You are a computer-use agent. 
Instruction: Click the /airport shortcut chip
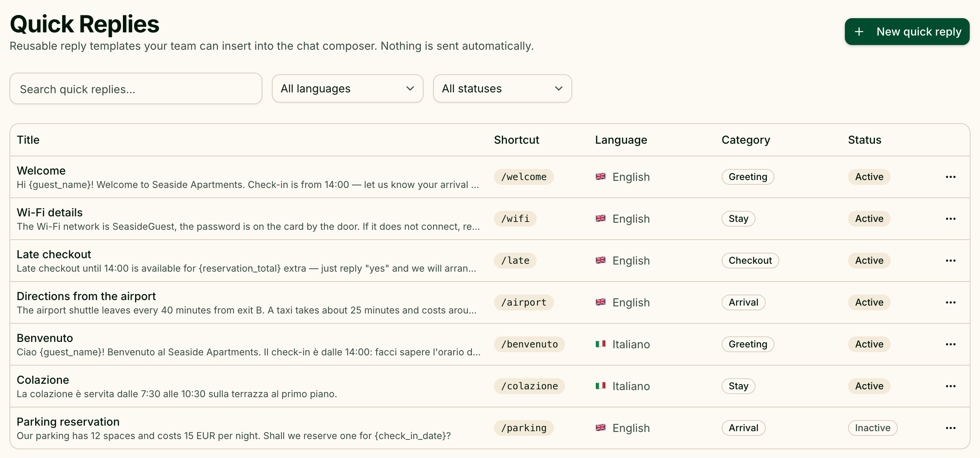[524, 302]
